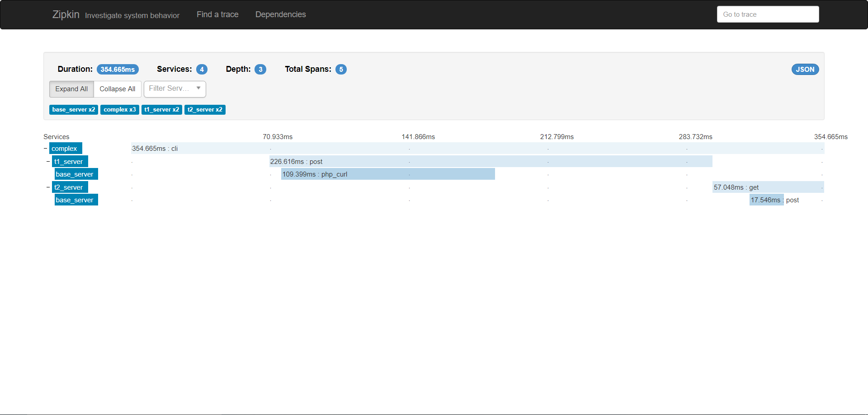The width and height of the screenshot is (868, 415).
Task: Click the Services column header
Action: (x=57, y=137)
